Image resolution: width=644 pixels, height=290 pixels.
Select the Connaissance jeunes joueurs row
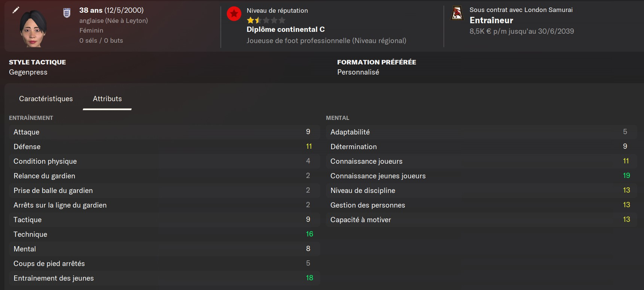[481, 176]
